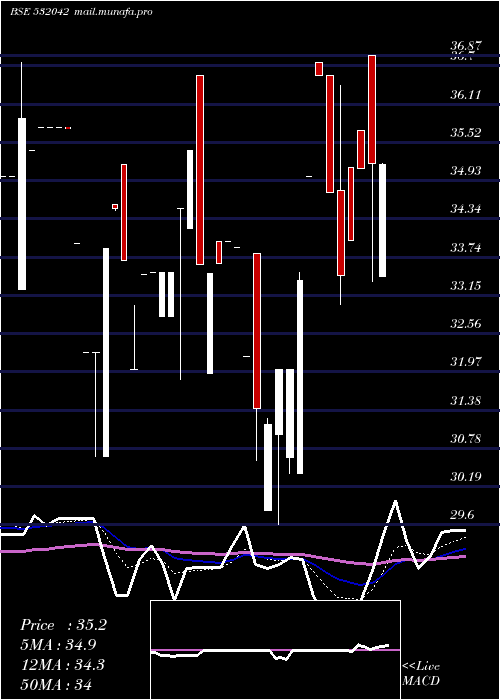Click the 30.78 price axis label
Screen dimensions: 500x700
coord(466,438)
